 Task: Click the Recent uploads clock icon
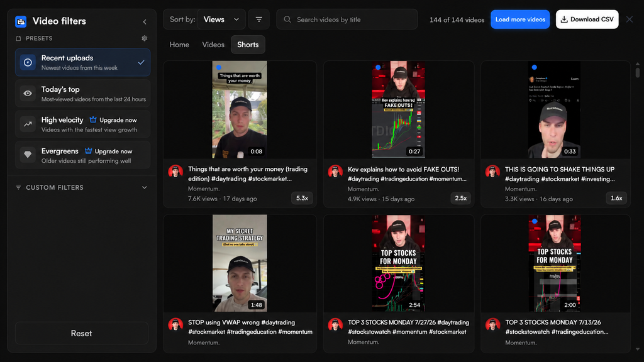(x=28, y=62)
